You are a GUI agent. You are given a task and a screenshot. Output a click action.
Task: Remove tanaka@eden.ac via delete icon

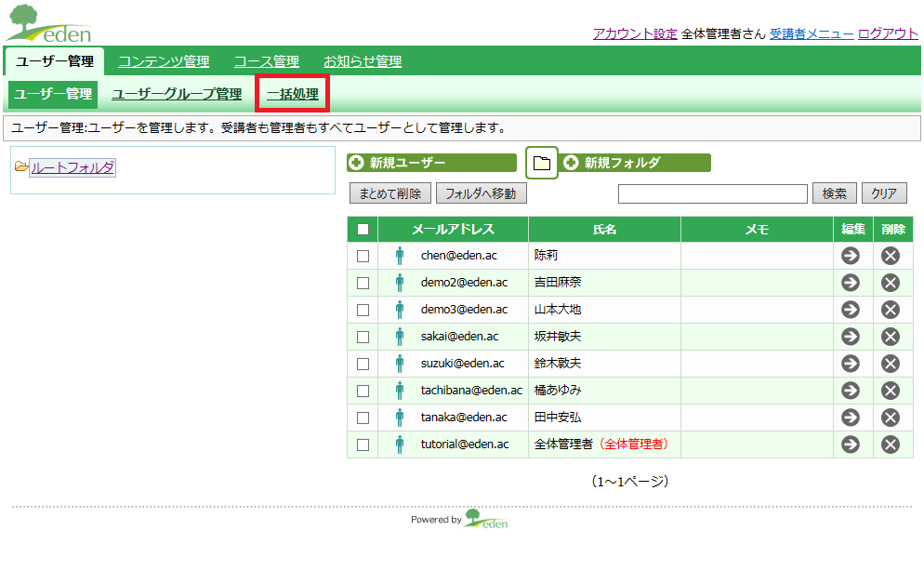coord(891,418)
